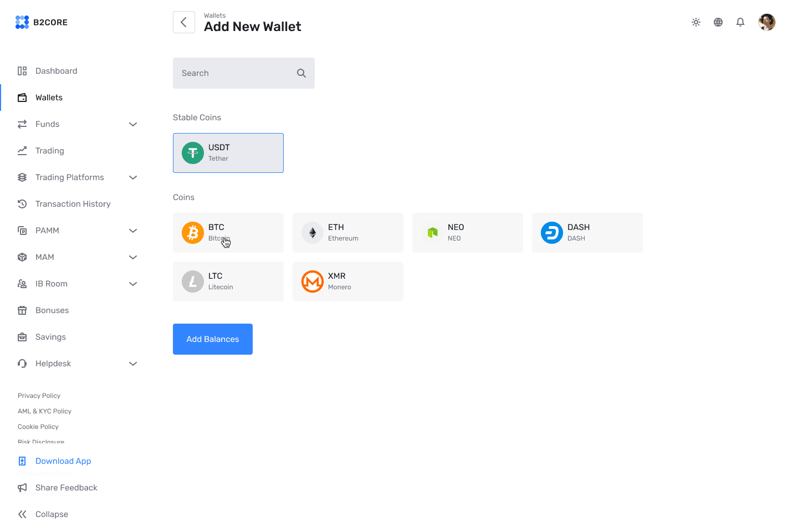The width and height of the screenshot is (798, 532).
Task: Open the language globe selector
Action: (x=718, y=22)
